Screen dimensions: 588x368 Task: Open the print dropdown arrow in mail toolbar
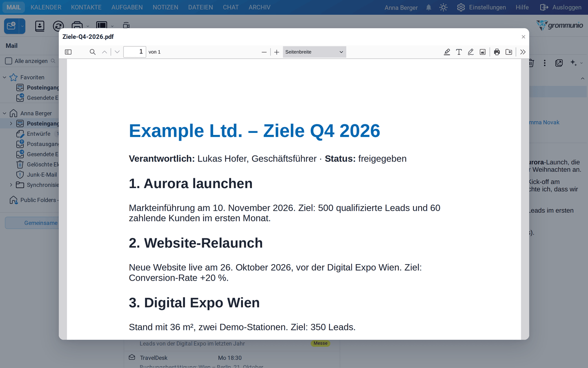[x=88, y=26]
